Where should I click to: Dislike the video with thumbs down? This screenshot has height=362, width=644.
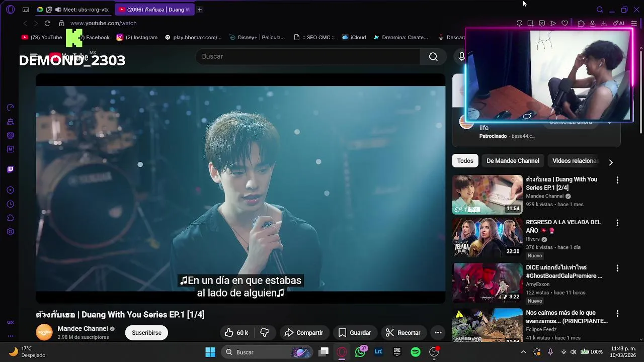264,333
